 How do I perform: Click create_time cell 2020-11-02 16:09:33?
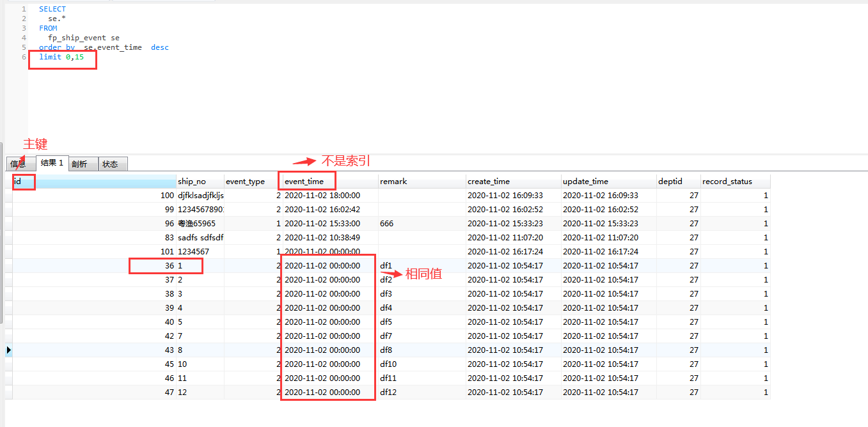coord(514,196)
